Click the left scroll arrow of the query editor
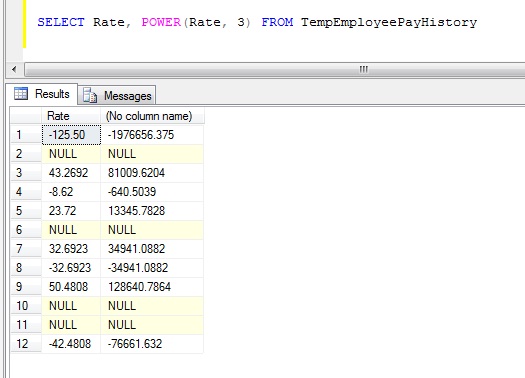The image size is (525, 378). 14,69
